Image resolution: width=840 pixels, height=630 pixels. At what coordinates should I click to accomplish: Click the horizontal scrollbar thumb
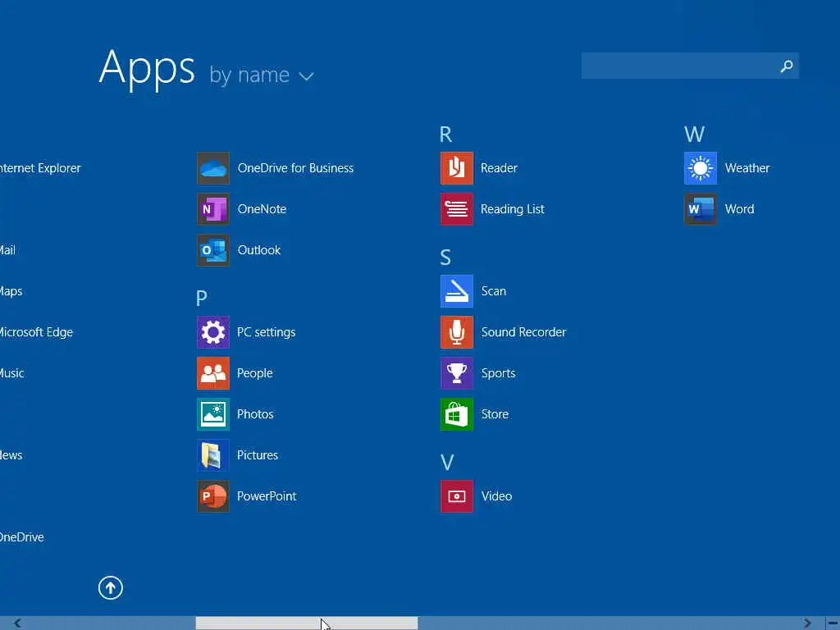[x=307, y=623]
